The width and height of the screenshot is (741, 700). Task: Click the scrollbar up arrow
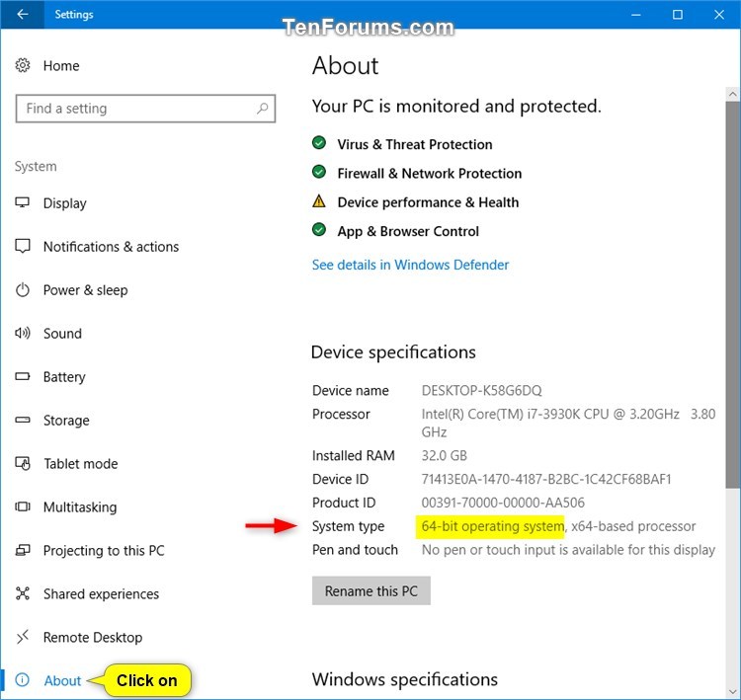(732, 94)
